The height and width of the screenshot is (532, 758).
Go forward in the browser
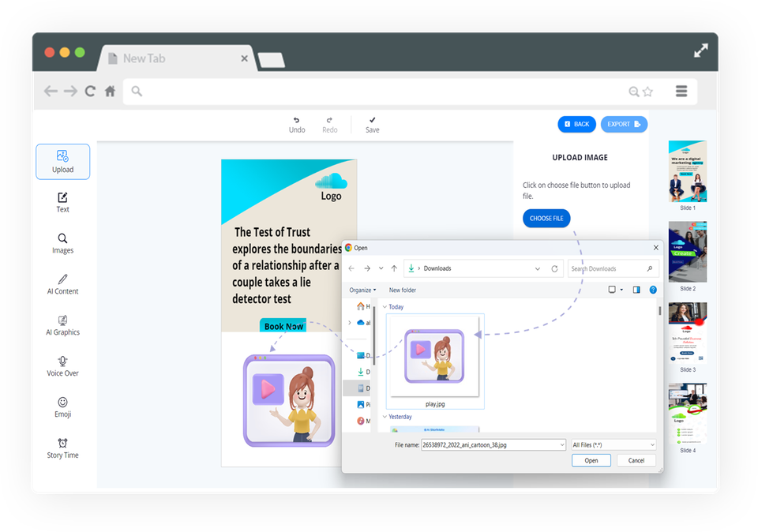pyautogui.click(x=70, y=91)
